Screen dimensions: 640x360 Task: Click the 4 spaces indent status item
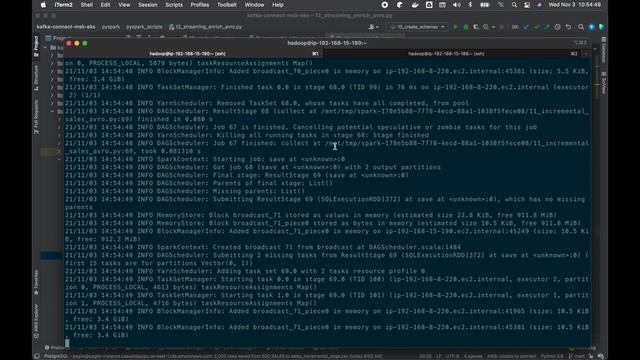pyautogui.click(x=473, y=356)
